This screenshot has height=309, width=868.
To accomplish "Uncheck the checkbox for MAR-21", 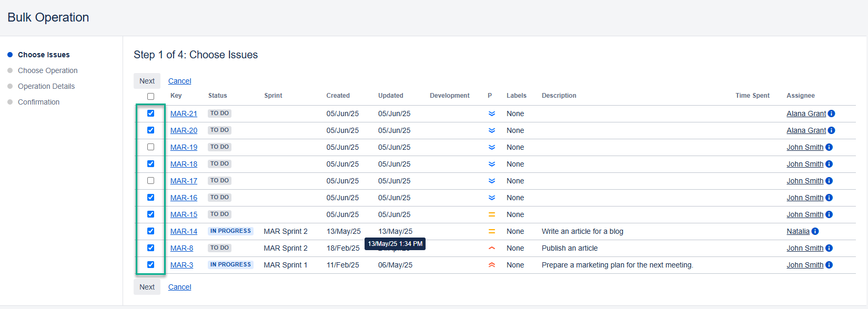I will coord(151,113).
